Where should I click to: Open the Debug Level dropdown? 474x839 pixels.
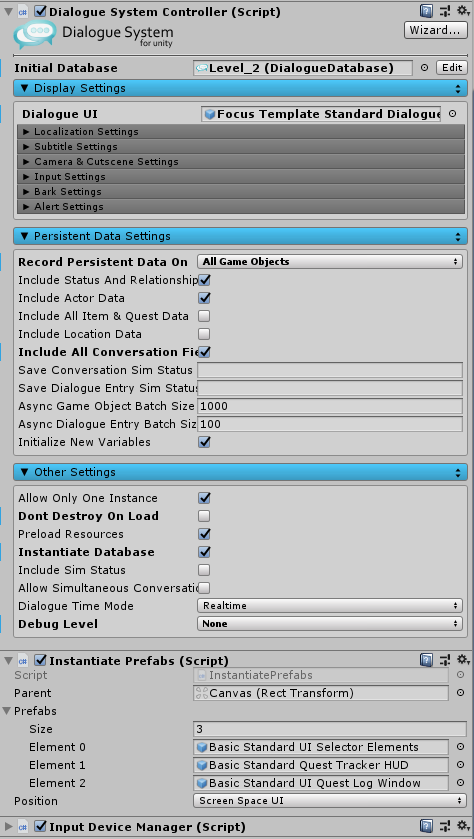click(330, 624)
